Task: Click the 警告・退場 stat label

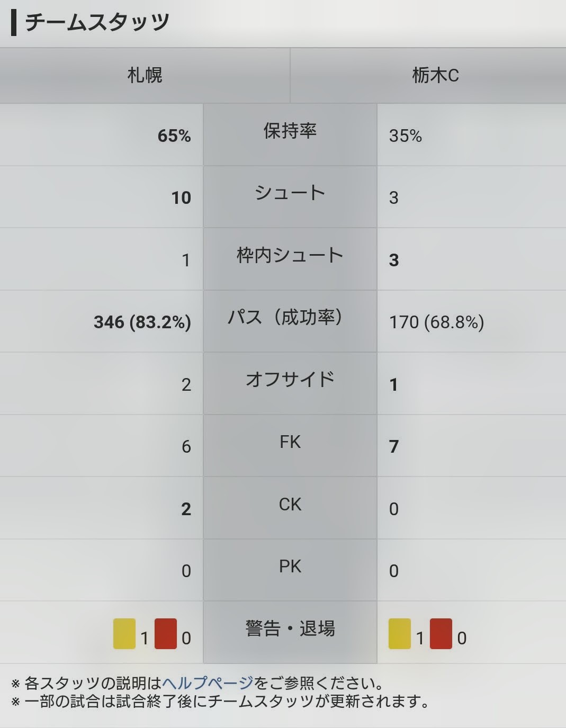Action: coord(290,628)
